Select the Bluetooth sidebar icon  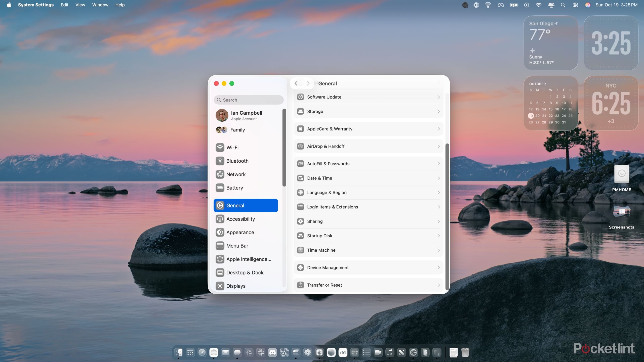pyautogui.click(x=220, y=161)
